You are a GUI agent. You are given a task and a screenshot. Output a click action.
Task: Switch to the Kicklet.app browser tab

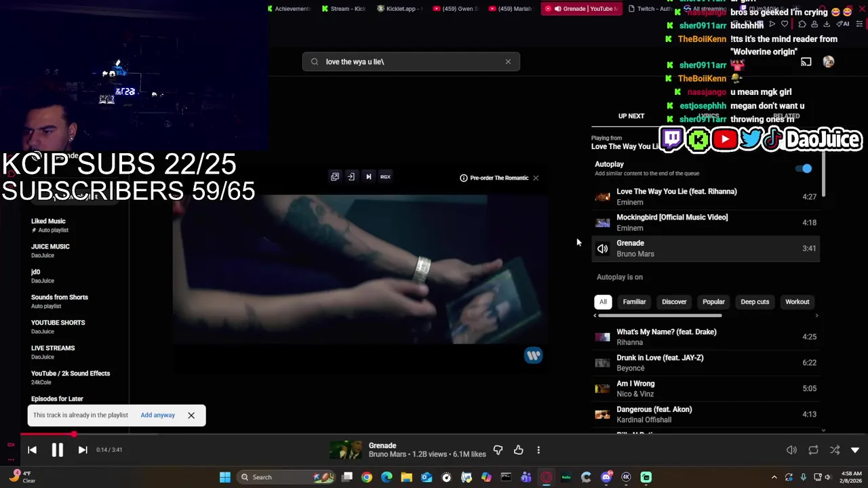(x=400, y=9)
